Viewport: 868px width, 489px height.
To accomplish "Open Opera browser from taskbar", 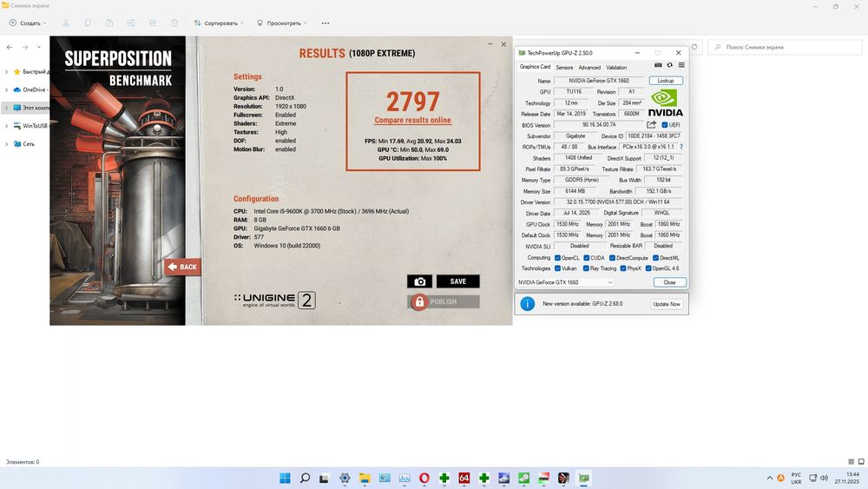I will pos(424,478).
